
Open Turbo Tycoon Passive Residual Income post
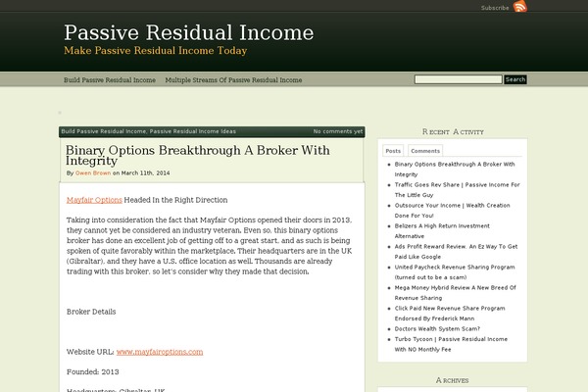point(451,344)
